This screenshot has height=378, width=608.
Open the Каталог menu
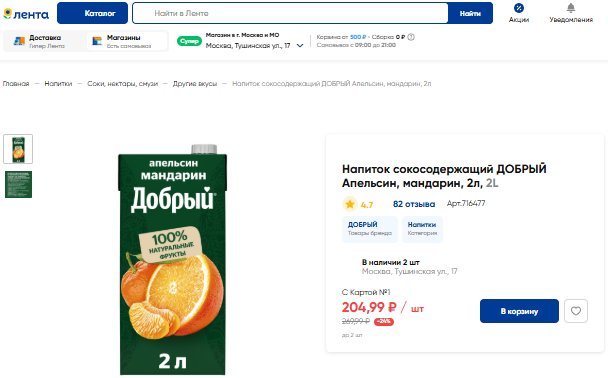click(92, 13)
